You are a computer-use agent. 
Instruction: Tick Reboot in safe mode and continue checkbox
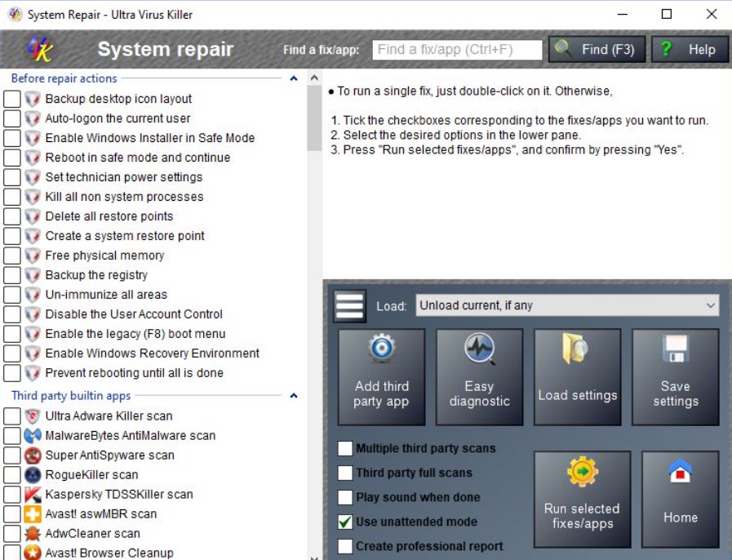pos(12,158)
